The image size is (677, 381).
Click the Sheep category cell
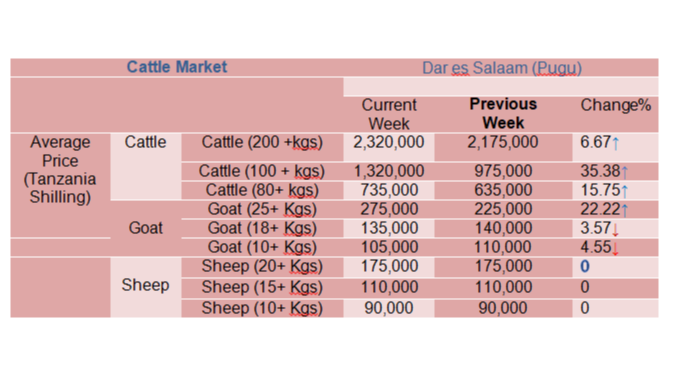click(x=146, y=285)
